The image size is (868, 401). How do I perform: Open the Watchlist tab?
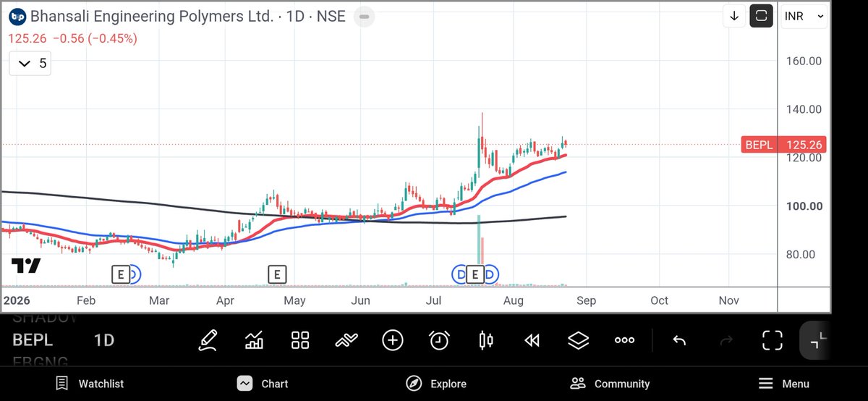[90, 384]
